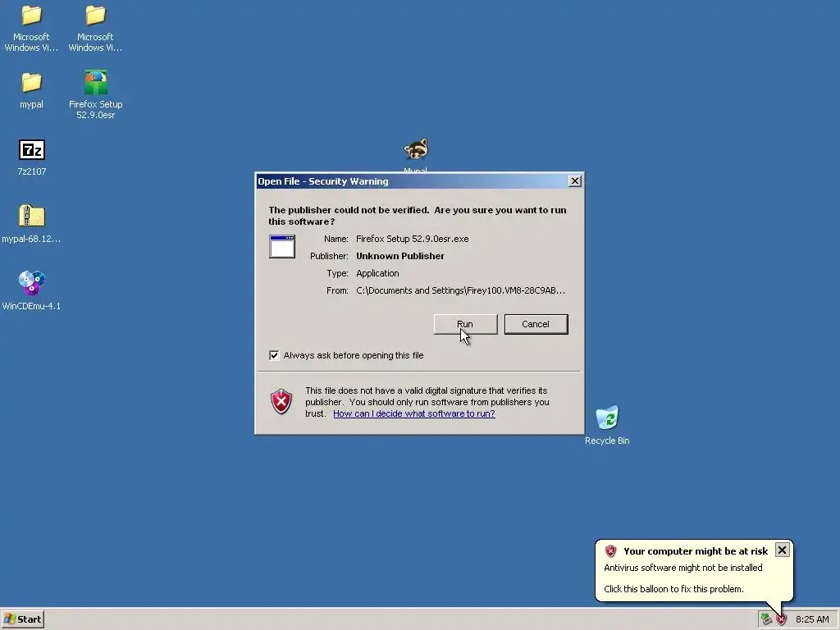This screenshot has height=630, width=840.
Task: Select the WinCDEmu-4.1 installer icon
Action: (32, 283)
